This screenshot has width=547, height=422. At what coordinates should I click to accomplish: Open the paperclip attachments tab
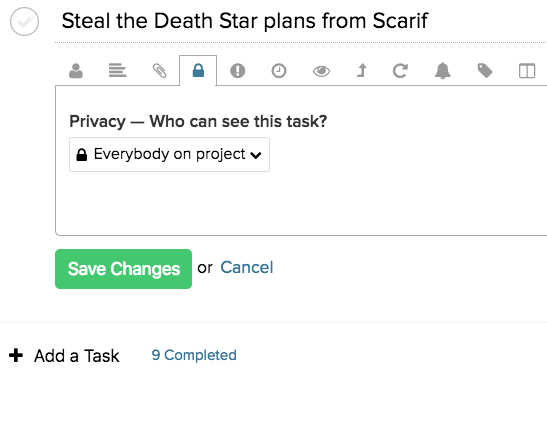pos(159,71)
